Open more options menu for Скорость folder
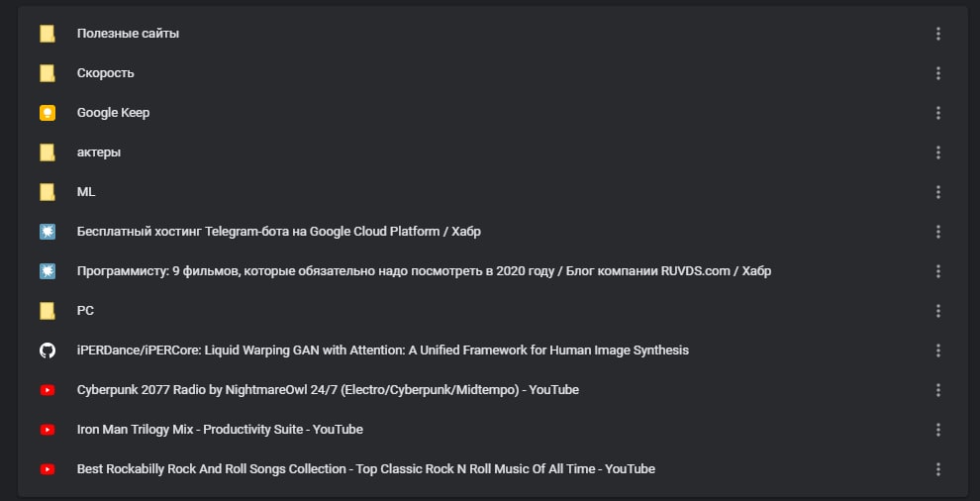 coord(937,73)
